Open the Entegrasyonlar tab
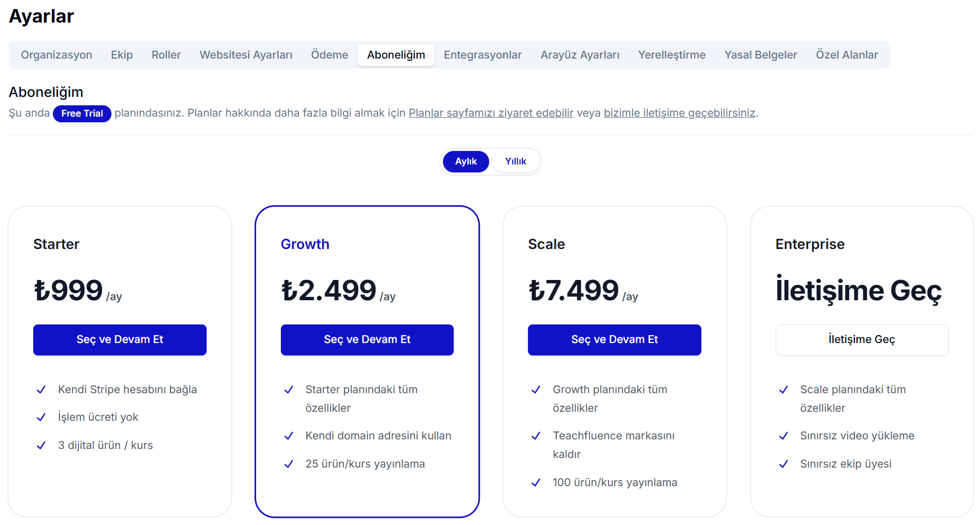 coord(483,55)
